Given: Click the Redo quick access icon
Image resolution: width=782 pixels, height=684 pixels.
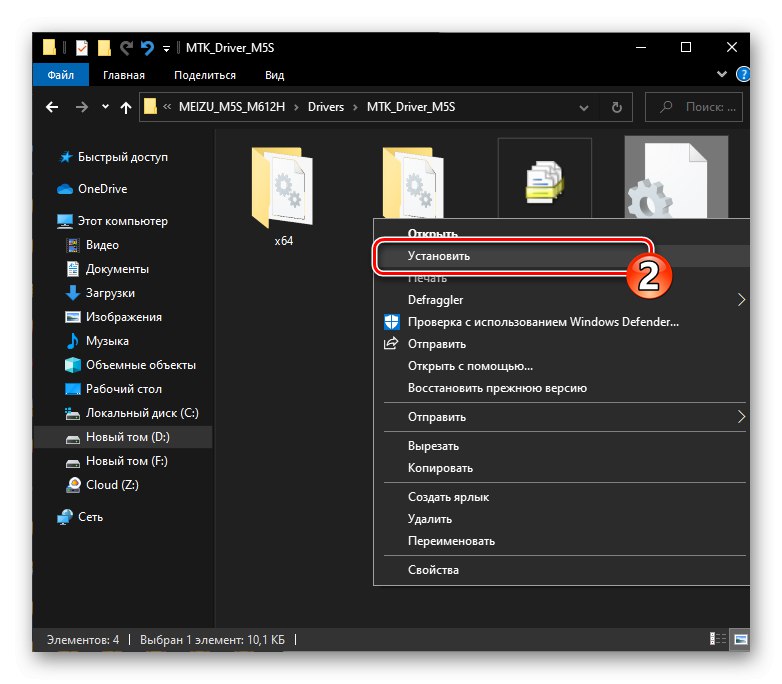Looking at the screenshot, I should [126, 48].
